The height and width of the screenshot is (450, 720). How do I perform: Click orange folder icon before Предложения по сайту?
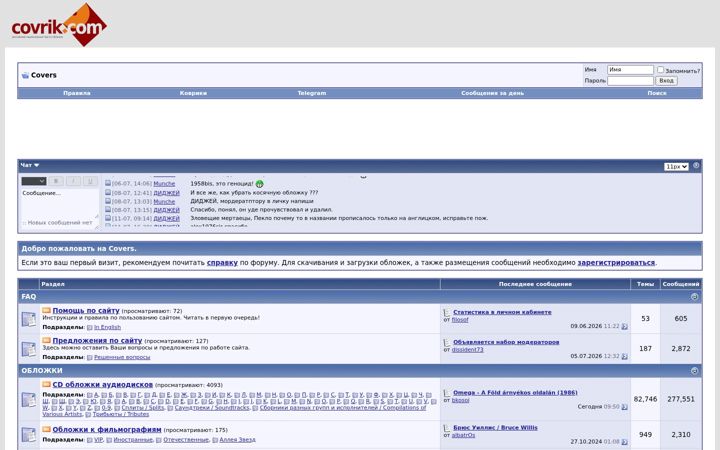pos(46,340)
